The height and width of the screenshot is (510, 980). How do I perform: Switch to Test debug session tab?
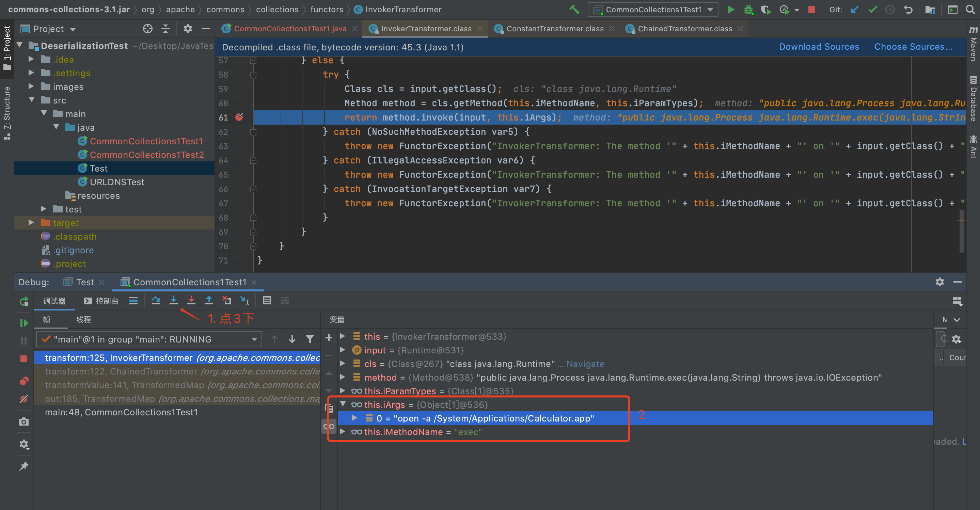point(85,282)
